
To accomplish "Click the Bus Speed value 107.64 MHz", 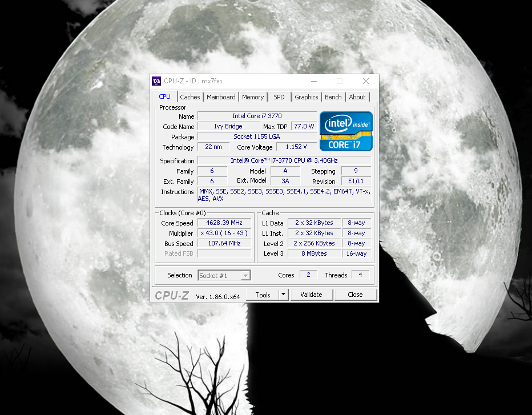I will (x=224, y=243).
